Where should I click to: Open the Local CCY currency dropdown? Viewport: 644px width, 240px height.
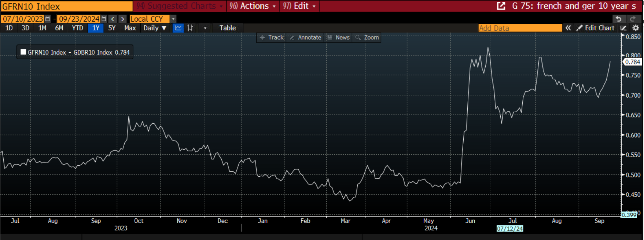(x=173, y=19)
